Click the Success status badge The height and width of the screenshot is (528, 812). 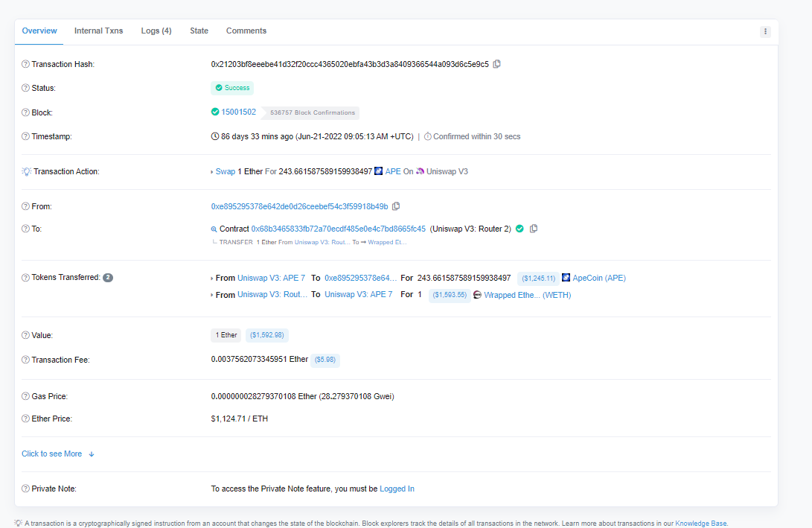point(232,88)
